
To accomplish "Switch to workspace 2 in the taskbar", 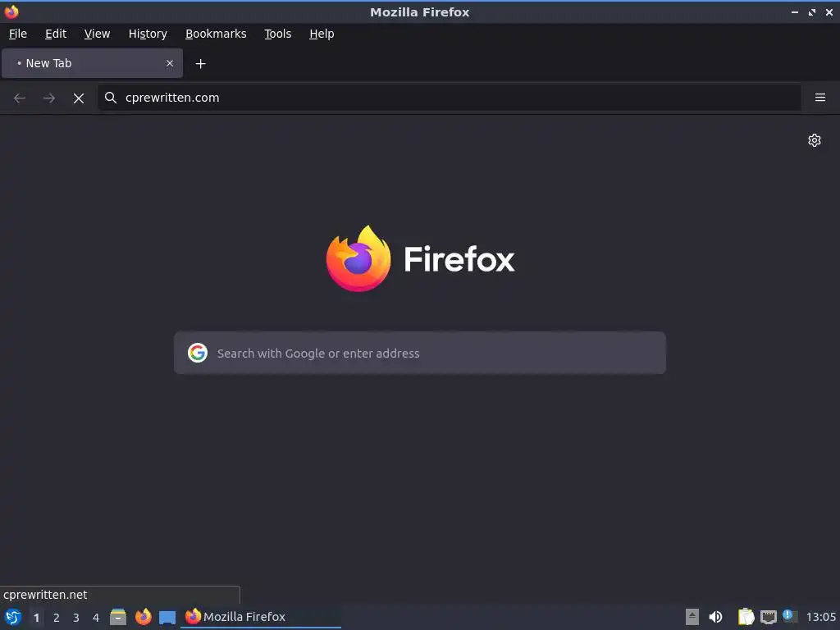I will click(x=57, y=618).
